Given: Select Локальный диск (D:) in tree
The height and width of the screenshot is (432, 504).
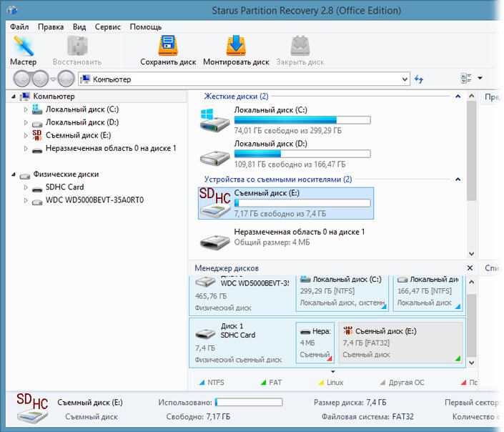Looking at the screenshot, I should pyautogui.click(x=82, y=122).
